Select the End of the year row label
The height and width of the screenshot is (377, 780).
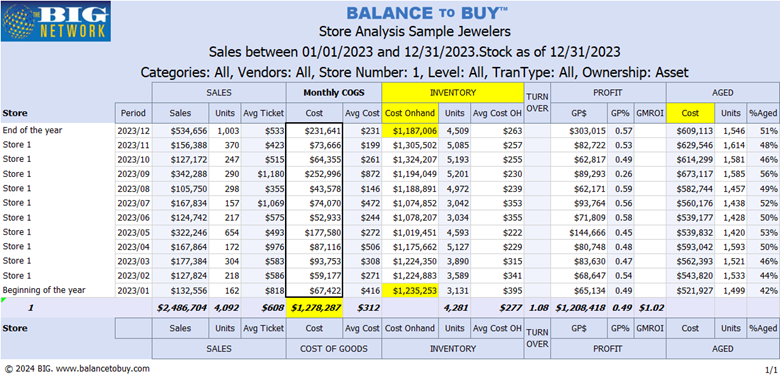coord(33,130)
